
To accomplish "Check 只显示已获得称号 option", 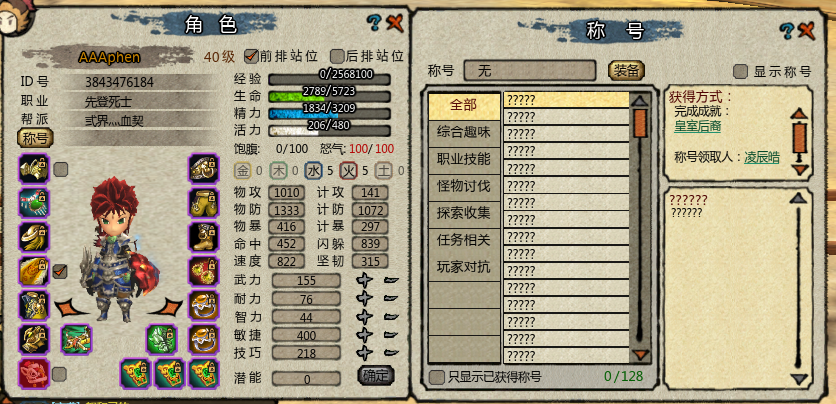I will click(x=437, y=377).
